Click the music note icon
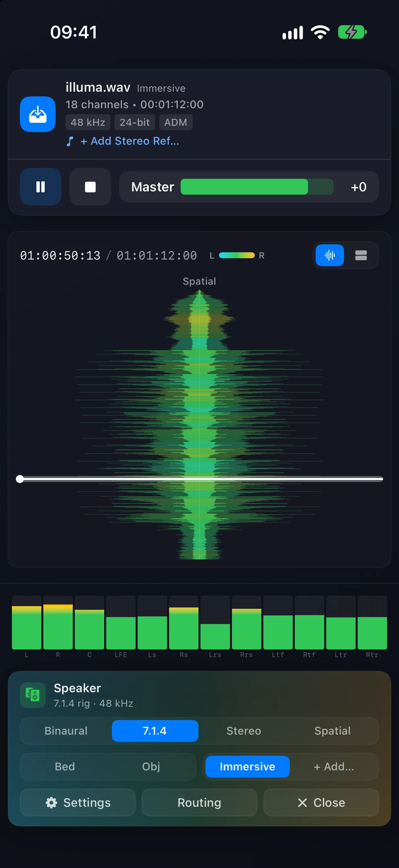The height and width of the screenshot is (868, 399). click(70, 141)
